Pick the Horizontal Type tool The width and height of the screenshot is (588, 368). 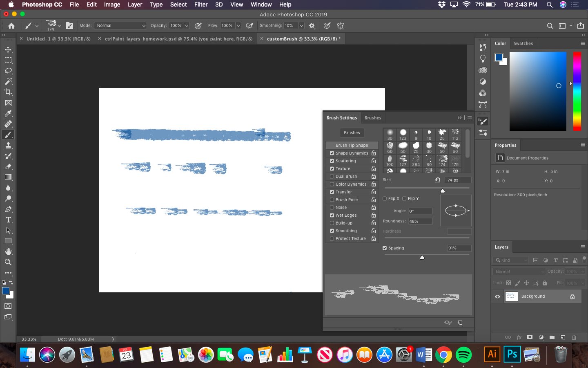coord(8,220)
